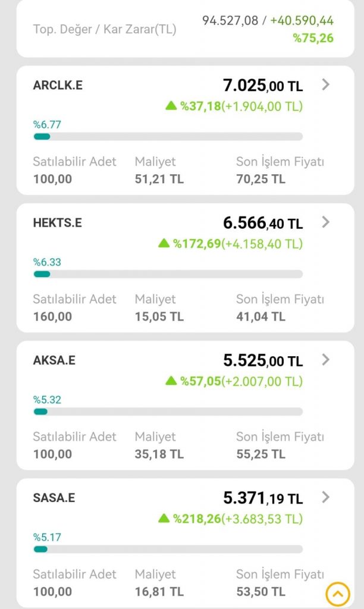Image resolution: width=364 pixels, height=609 pixels.
Task: Select the HEKTS.E ticker label
Action: (x=58, y=223)
